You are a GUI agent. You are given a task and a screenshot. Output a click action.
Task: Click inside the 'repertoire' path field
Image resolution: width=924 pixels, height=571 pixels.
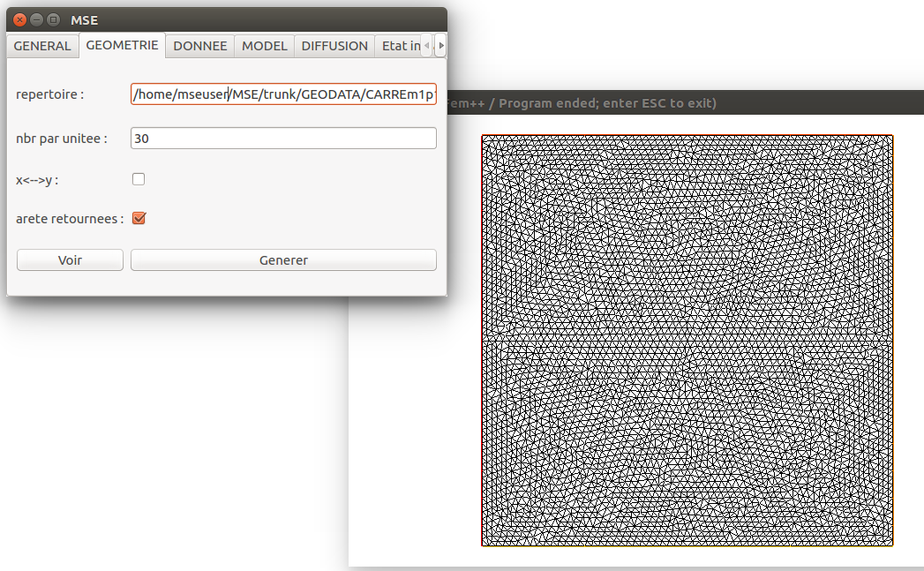coord(282,94)
